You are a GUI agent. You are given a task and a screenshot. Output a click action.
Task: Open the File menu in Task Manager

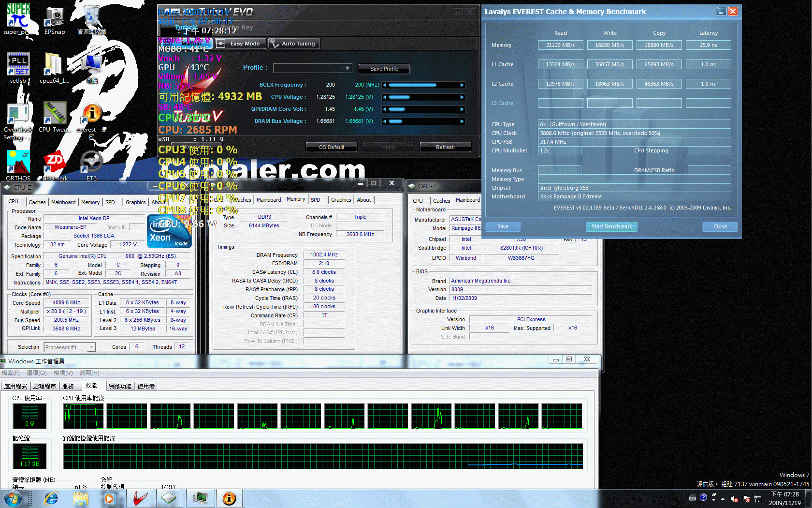point(10,373)
